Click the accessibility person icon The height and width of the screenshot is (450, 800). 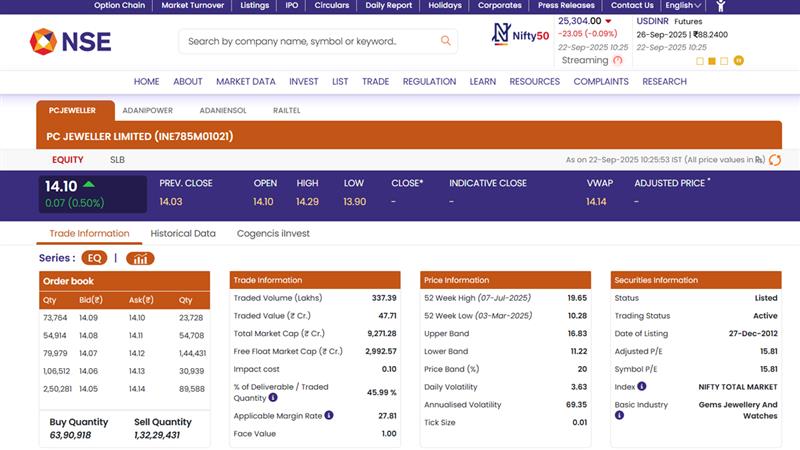pos(720,5)
